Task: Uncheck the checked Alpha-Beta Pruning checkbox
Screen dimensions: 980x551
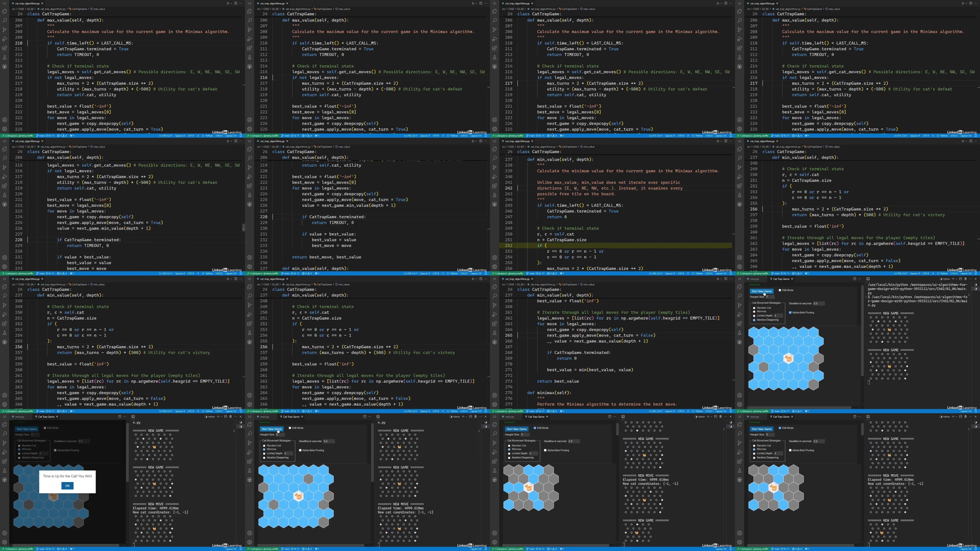Action: click(790, 313)
